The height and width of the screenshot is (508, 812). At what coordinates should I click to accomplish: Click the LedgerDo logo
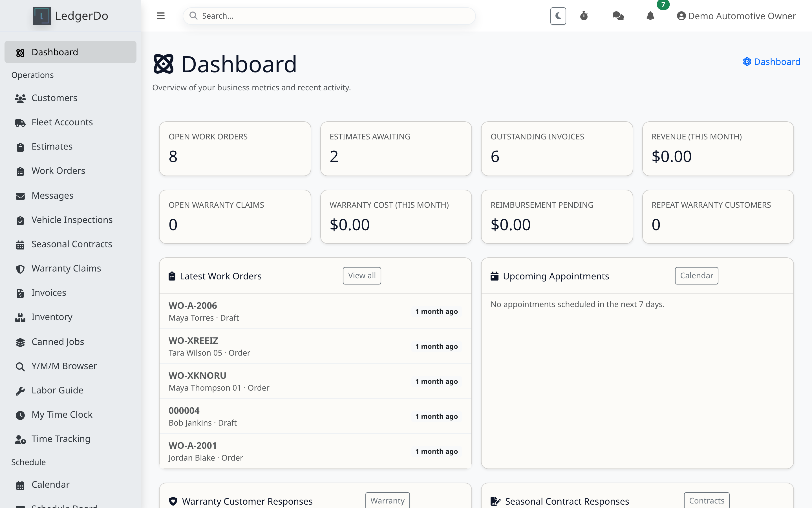point(70,16)
